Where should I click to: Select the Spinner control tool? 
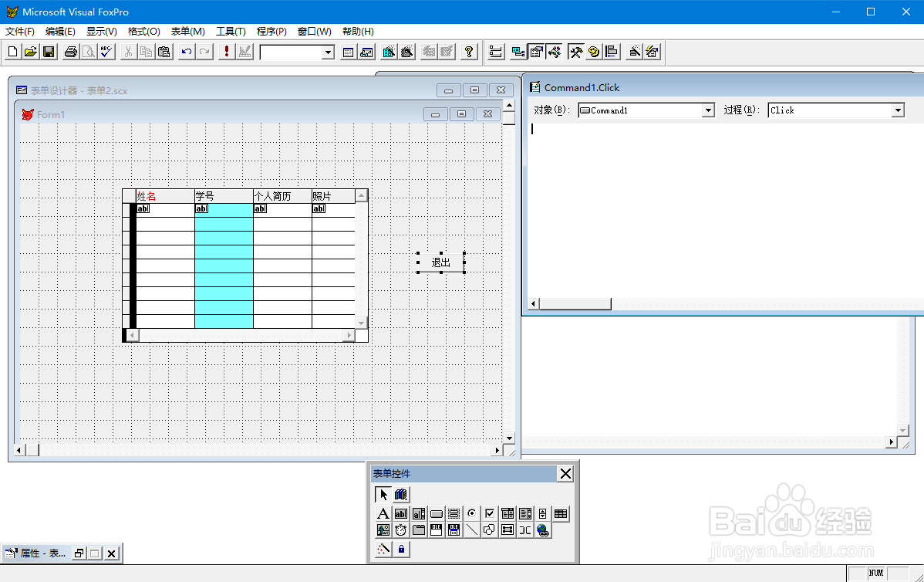click(543, 513)
